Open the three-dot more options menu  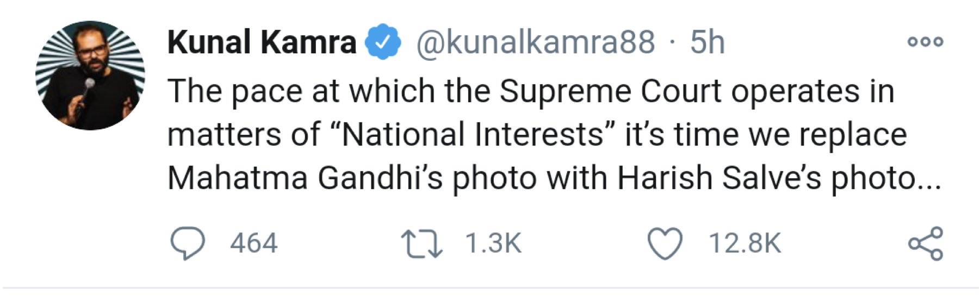925,41
